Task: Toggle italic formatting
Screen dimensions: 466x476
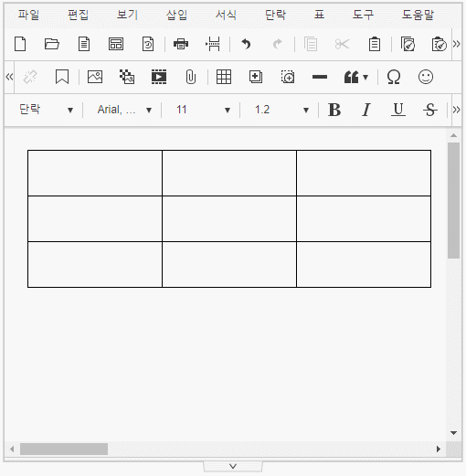Action: point(366,110)
